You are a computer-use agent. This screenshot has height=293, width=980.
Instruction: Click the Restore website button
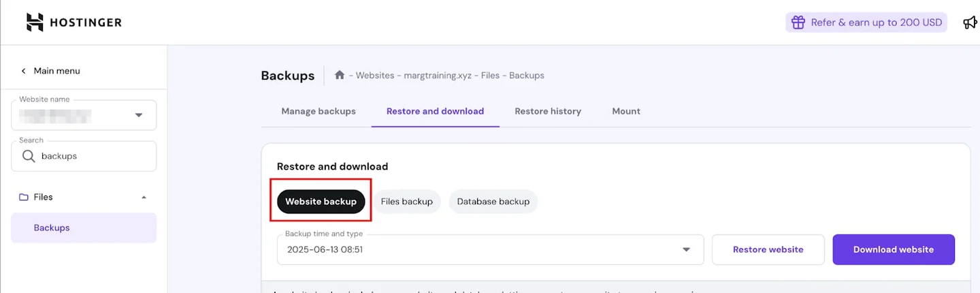click(768, 249)
